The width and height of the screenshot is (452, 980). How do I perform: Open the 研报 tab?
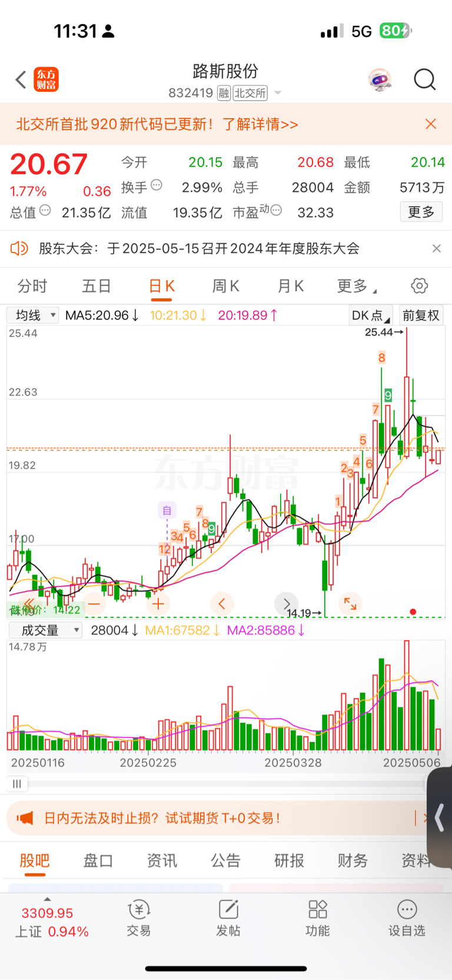[290, 861]
